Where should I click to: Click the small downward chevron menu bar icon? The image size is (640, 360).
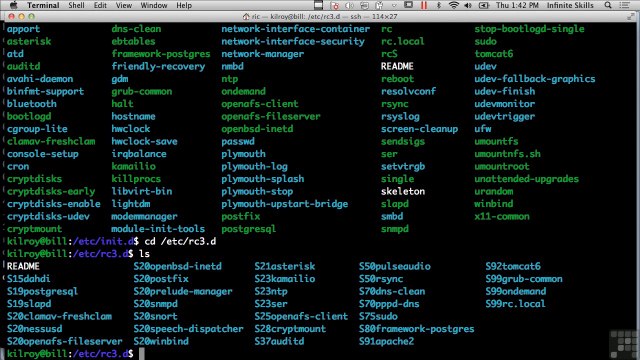click(x=394, y=6)
